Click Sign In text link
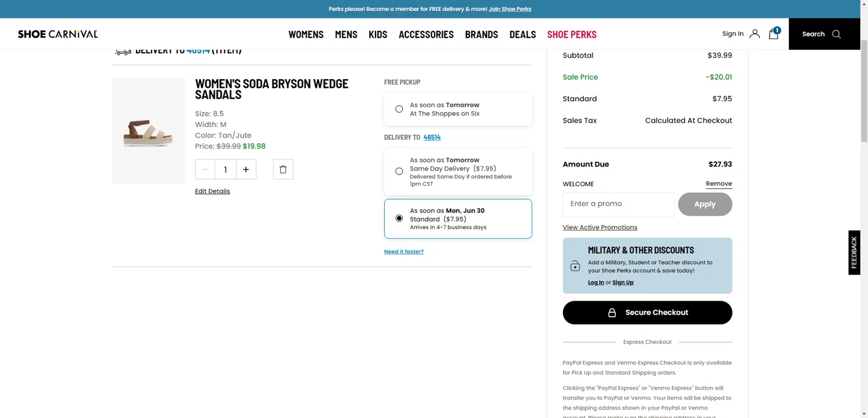 tap(733, 34)
